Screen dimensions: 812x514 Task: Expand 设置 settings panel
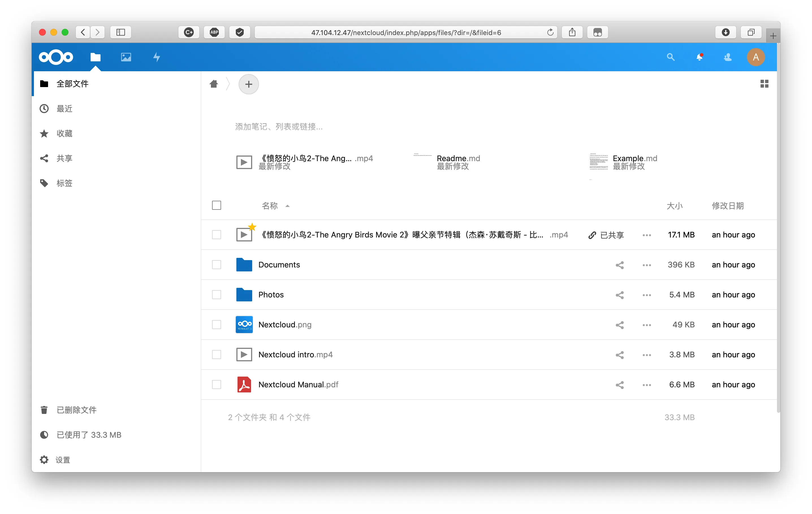click(117, 460)
